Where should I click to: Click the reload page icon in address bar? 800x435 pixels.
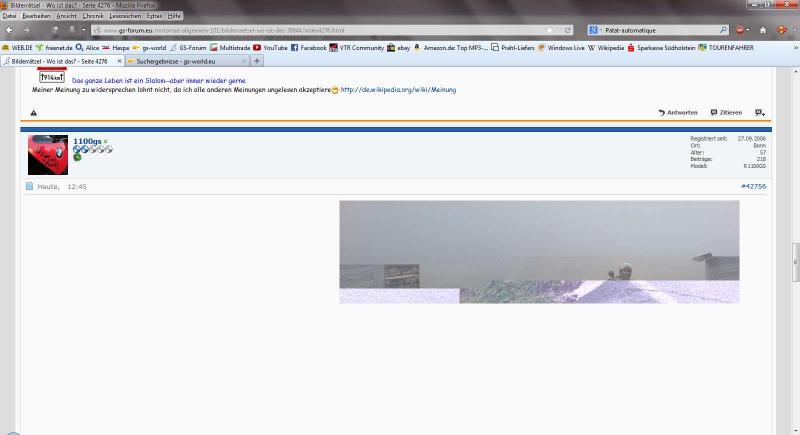tap(567, 30)
